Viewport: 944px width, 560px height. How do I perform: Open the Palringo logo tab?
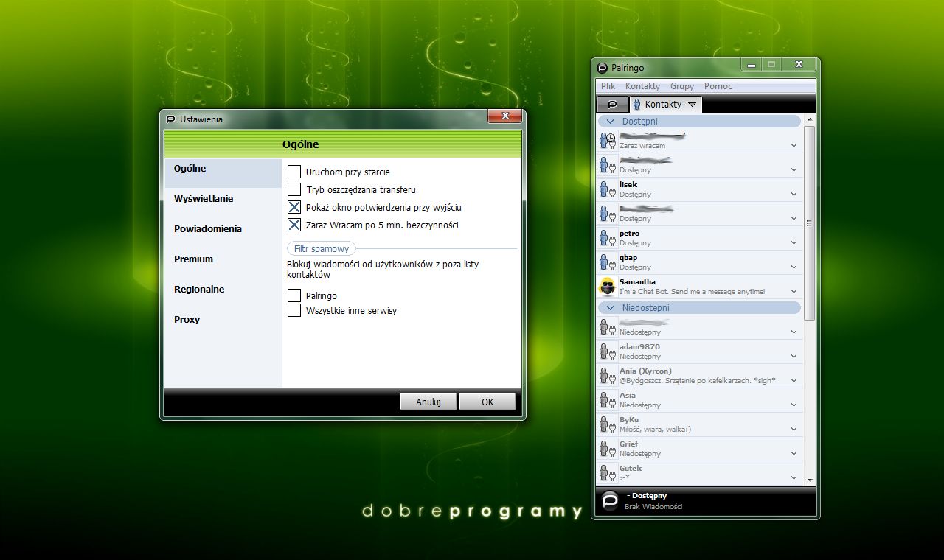pos(611,104)
